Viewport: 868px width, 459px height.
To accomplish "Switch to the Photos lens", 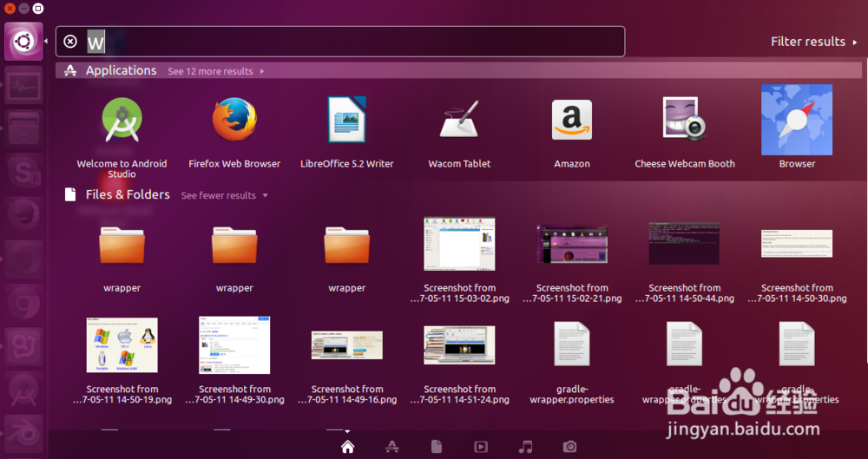I will coord(569,446).
